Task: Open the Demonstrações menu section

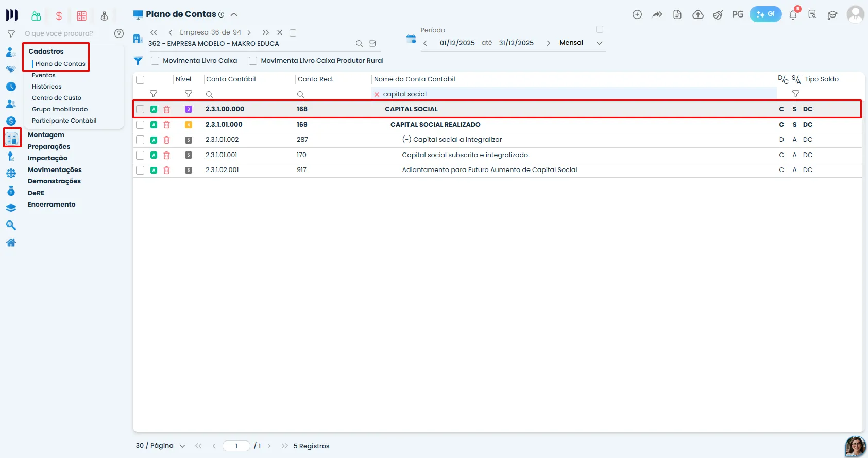Action: pos(54,181)
